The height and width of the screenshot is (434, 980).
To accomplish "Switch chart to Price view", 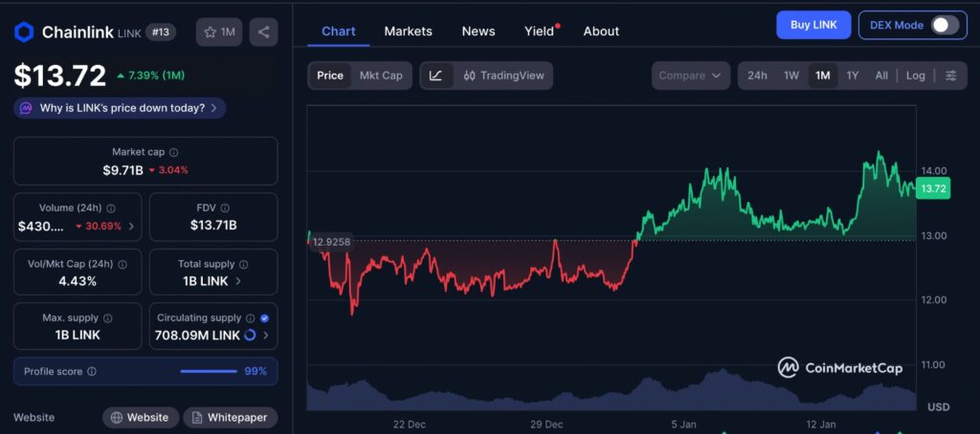I will pyautogui.click(x=330, y=76).
